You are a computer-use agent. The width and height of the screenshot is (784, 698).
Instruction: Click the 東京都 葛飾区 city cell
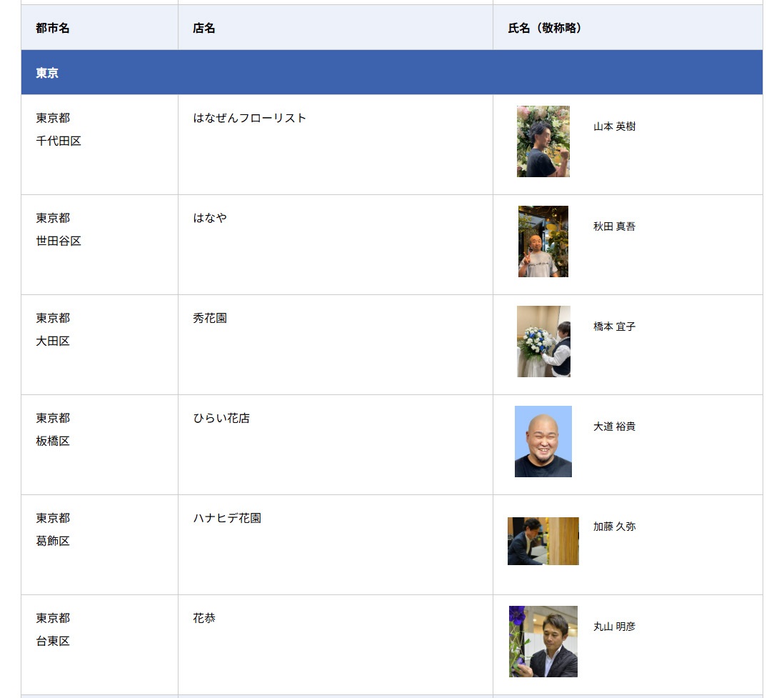point(54,529)
